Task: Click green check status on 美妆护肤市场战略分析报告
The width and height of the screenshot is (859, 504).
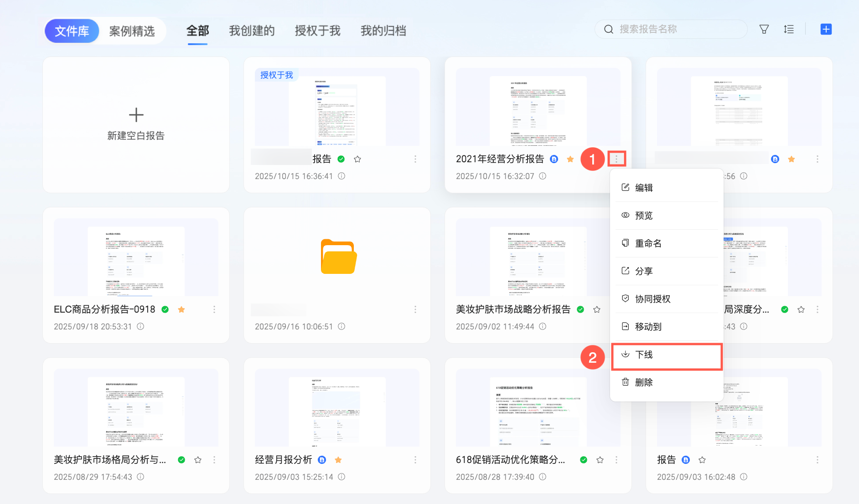Action: point(580,309)
